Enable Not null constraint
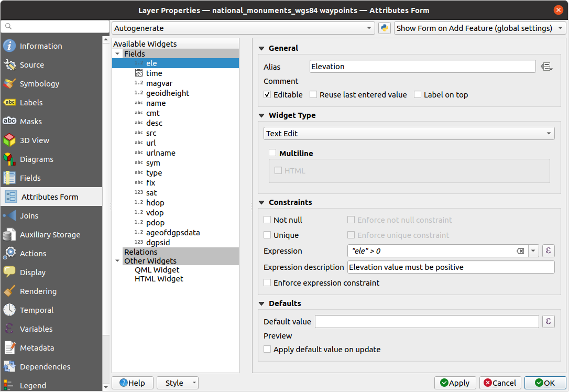The height and width of the screenshot is (392, 569). (x=267, y=220)
